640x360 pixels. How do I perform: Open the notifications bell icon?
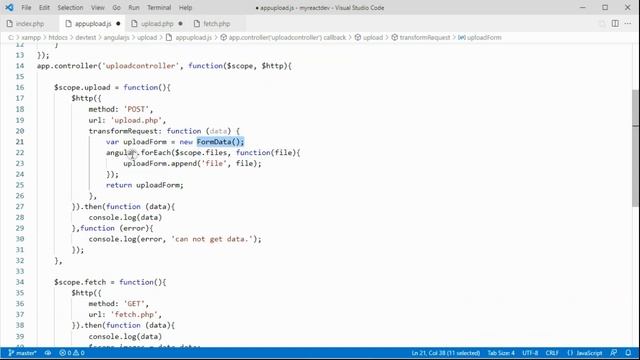click(x=628, y=353)
